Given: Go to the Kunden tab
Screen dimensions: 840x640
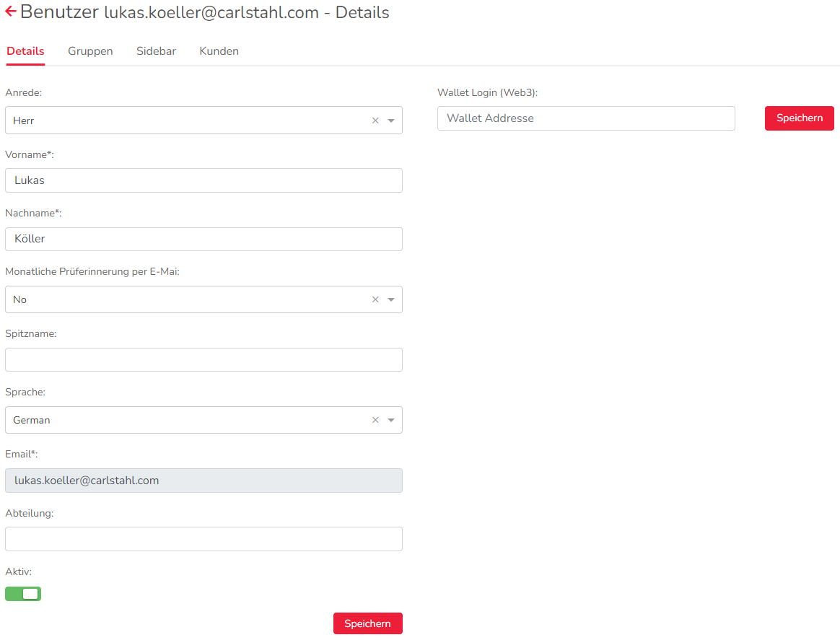Looking at the screenshot, I should [219, 51].
